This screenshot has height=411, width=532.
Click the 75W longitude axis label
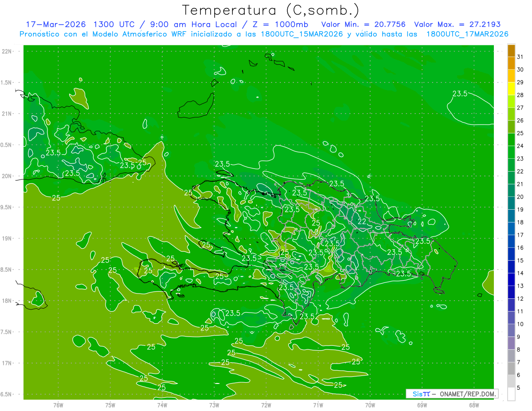tap(110, 405)
